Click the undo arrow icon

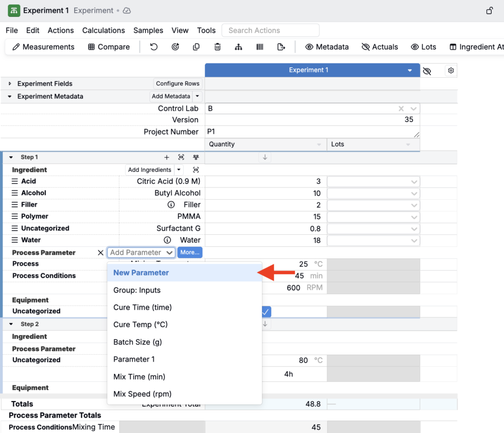pyautogui.click(x=154, y=47)
